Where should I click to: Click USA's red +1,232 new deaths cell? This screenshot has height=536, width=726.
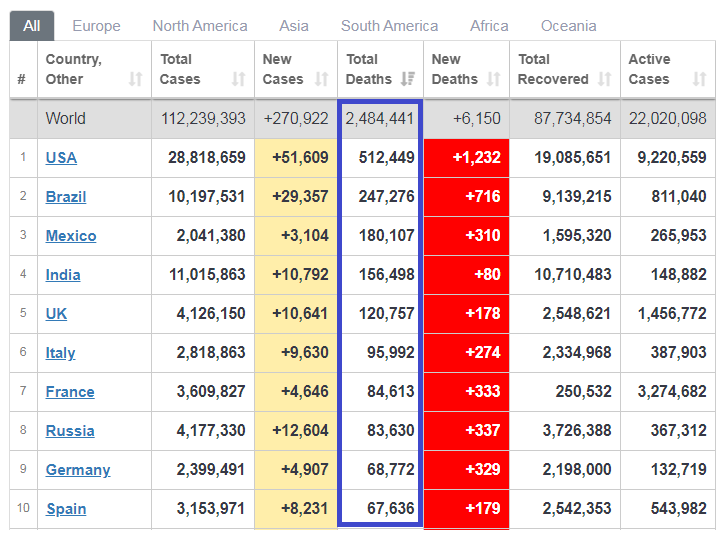(x=466, y=158)
